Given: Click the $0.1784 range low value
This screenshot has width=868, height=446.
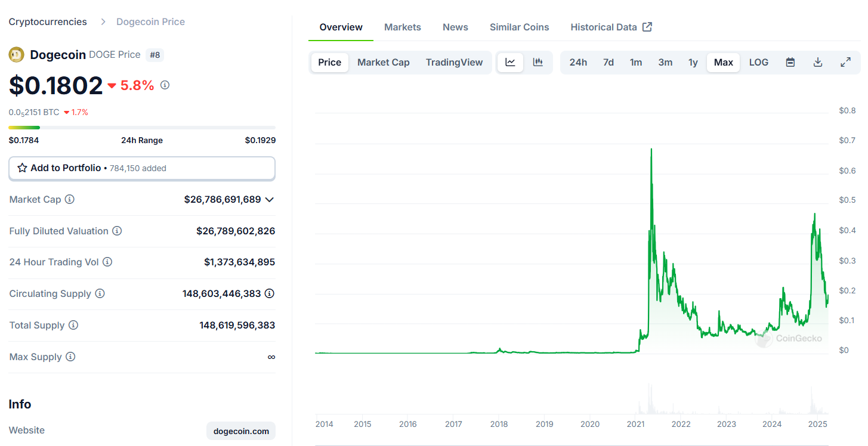Looking at the screenshot, I should pyautogui.click(x=24, y=140).
